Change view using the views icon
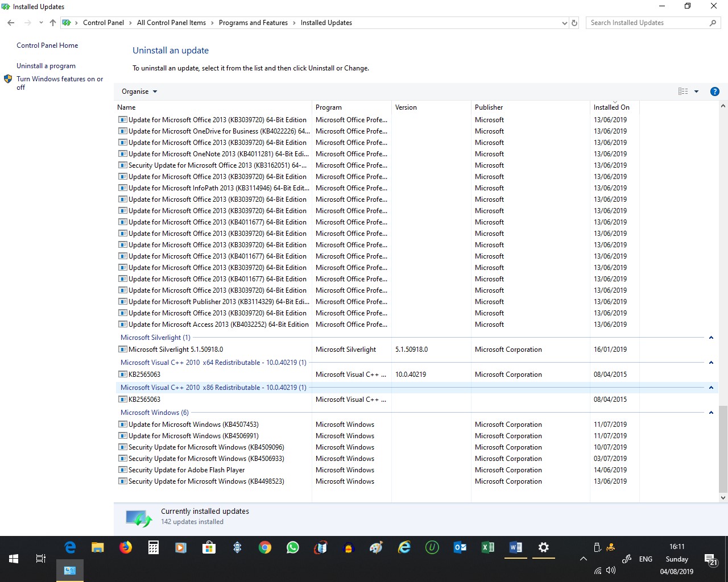The width and height of the screenshot is (728, 582). (683, 92)
